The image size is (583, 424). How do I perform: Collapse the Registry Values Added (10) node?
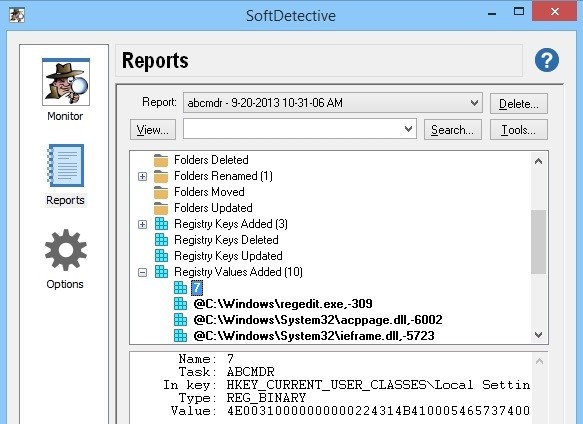coord(142,272)
